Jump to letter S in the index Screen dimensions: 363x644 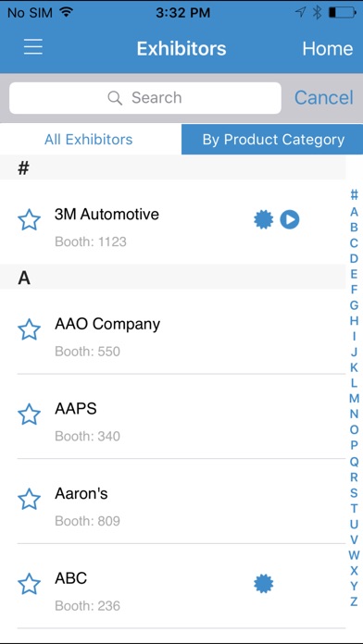tap(354, 492)
